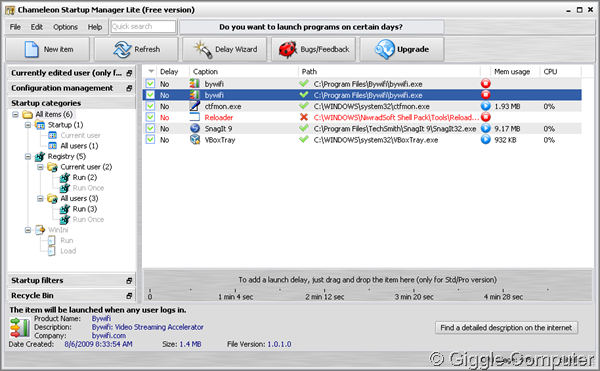Click the Refresh toolbar button
This screenshot has width=600, height=371.
pyautogui.click(x=136, y=49)
